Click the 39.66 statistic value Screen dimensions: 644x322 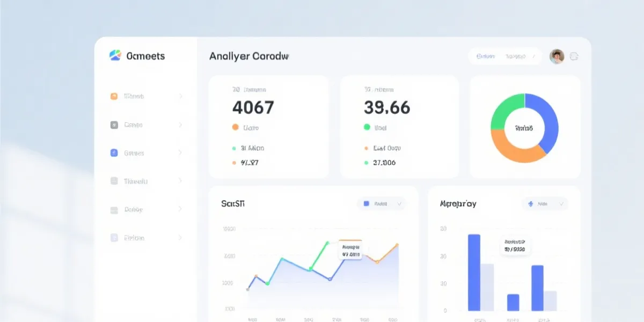[386, 108]
